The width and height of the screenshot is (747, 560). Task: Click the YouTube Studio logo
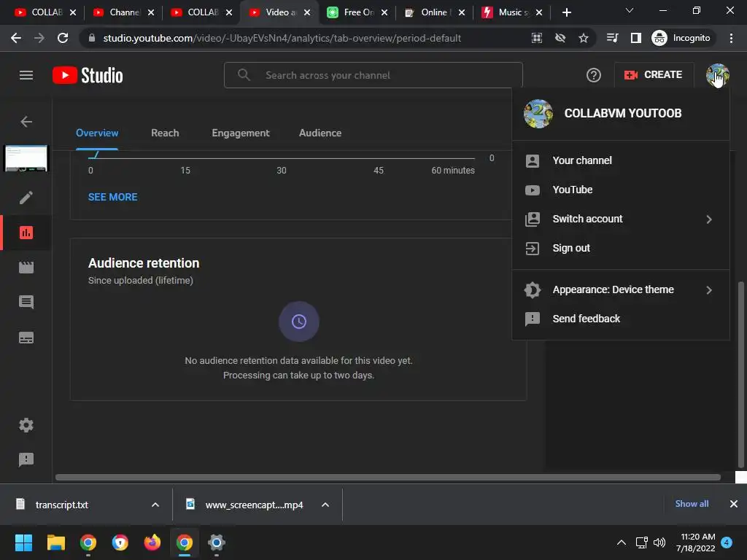pyautogui.click(x=88, y=75)
